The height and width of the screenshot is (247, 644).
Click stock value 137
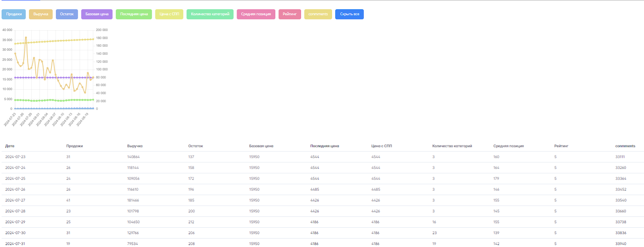(x=191, y=157)
